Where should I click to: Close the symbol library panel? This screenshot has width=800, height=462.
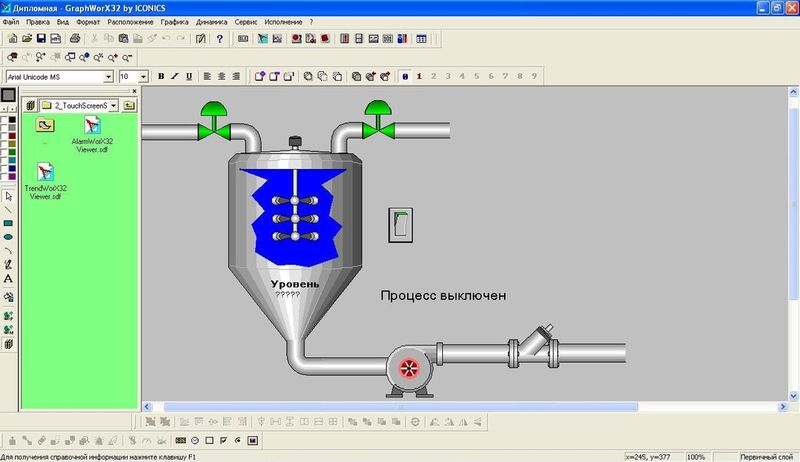click(x=134, y=91)
